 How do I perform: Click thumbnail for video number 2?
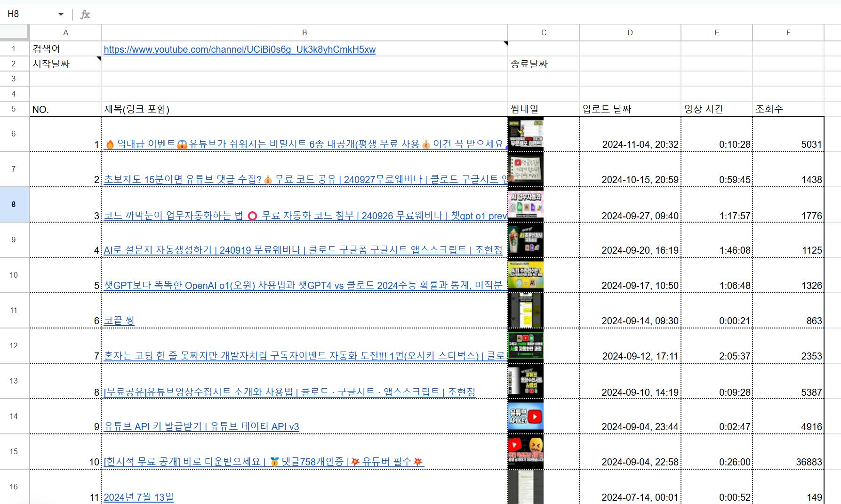click(x=526, y=169)
